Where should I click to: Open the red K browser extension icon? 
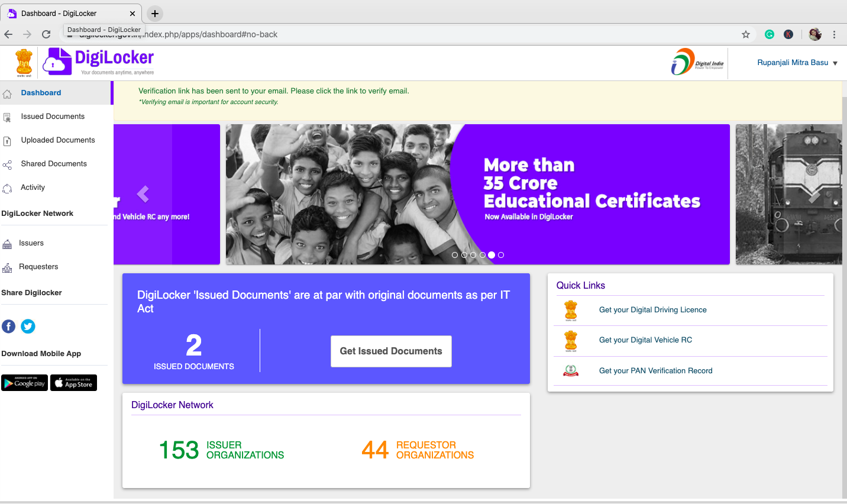click(788, 34)
